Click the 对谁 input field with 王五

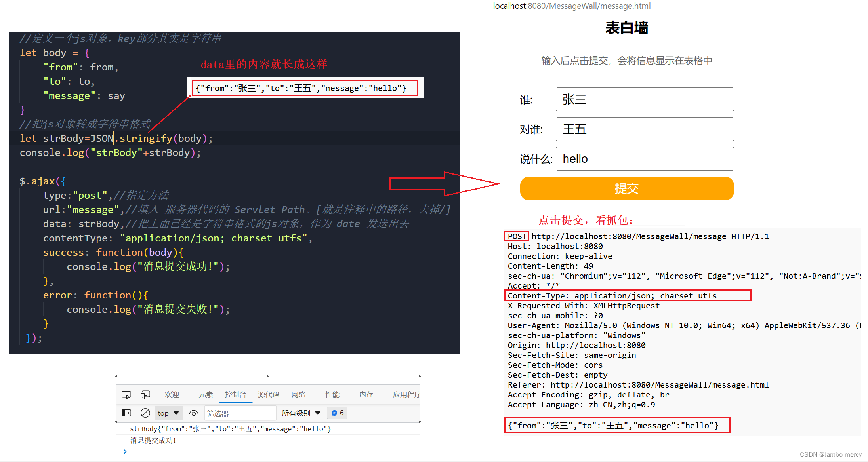pos(645,129)
